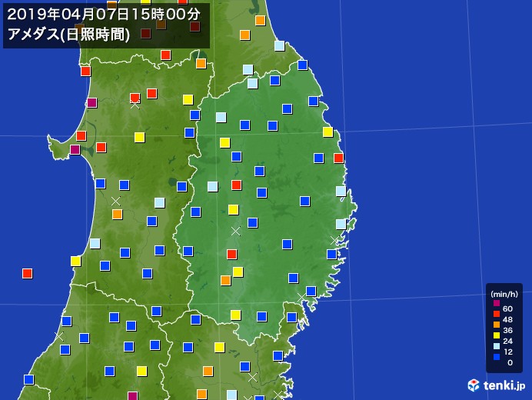Click the title アメダス(日照時間)
Screen dimensions: 532x400
click(x=68, y=35)
